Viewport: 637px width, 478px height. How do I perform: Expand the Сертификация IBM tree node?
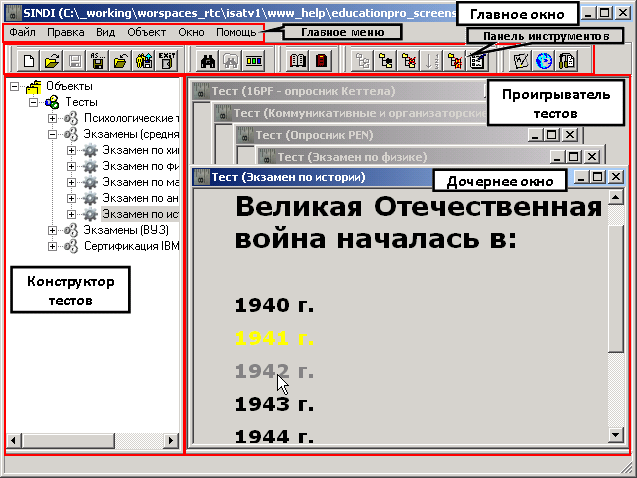point(53,247)
